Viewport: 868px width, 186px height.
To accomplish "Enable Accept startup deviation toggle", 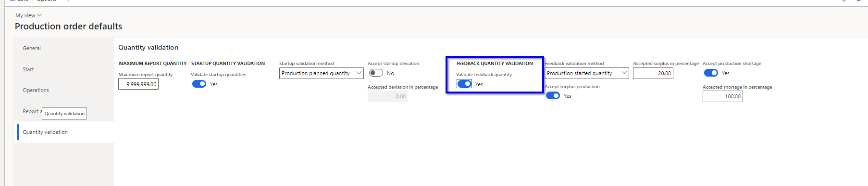I will click(376, 73).
